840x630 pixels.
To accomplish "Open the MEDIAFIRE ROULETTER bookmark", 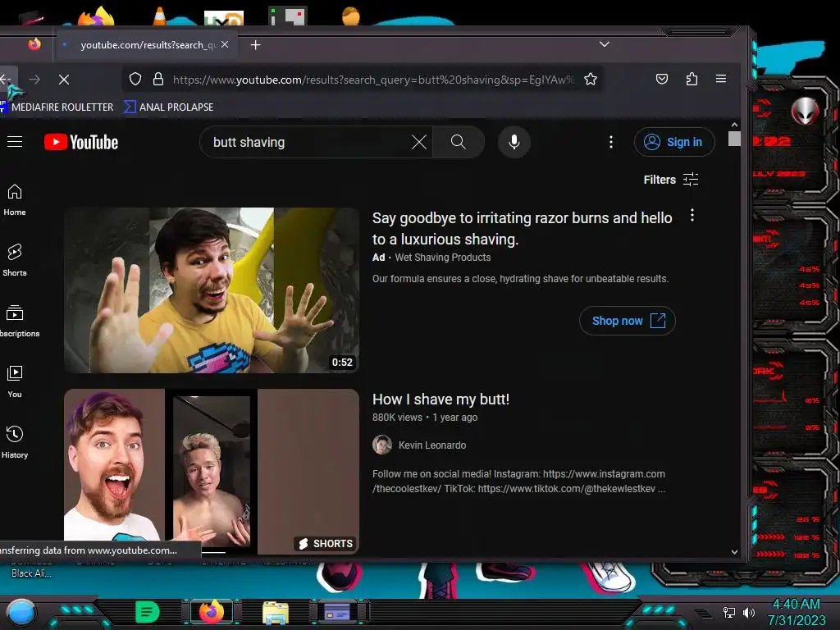I will tap(57, 107).
